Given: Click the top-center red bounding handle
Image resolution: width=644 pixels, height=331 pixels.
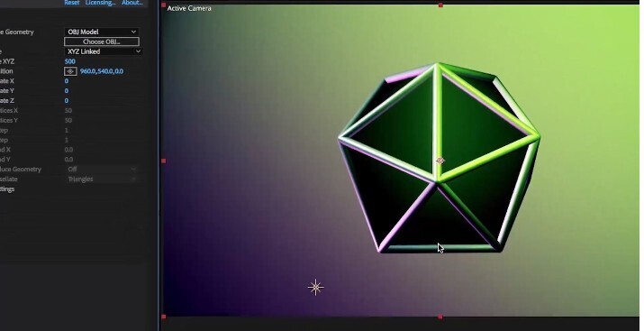Looking at the screenshot, I should click(440, 5).
